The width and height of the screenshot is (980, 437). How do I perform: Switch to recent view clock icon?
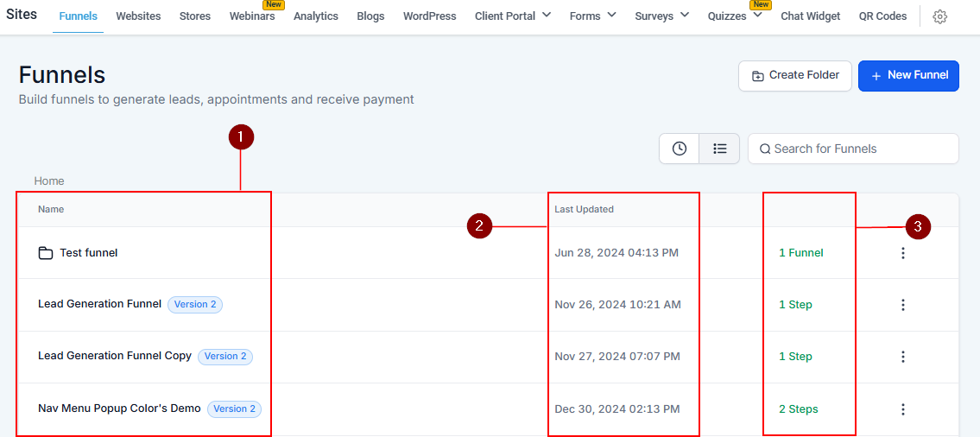tap(680, 149)
